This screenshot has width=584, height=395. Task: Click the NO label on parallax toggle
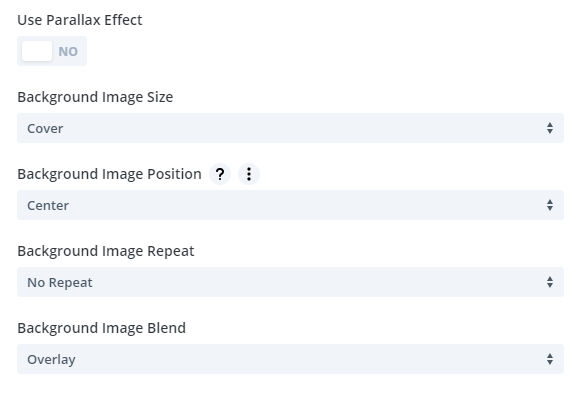click(68, 51)
